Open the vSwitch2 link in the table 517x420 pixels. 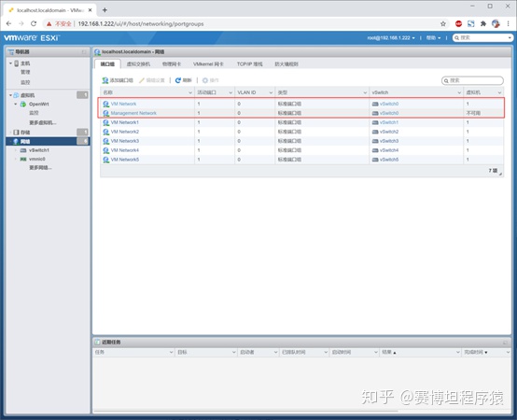coord(389,132)
